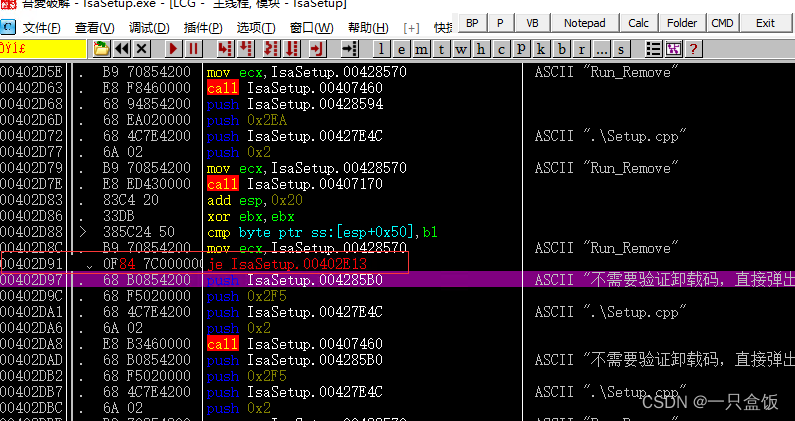Click the Trace over icon
795x421 pixels.
pos(292,49)
